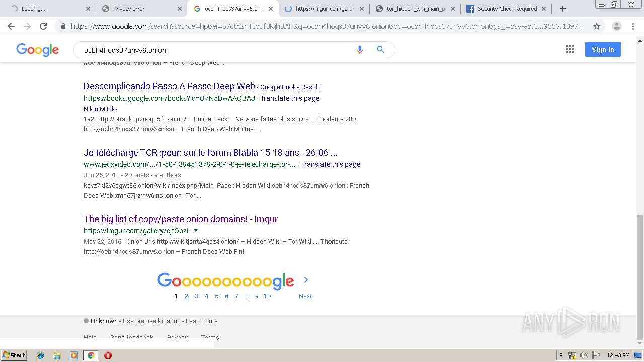Open the Chrome three-dot menu
The height and width of the screenshot is (362, 644).
click(x=633, y=26)
